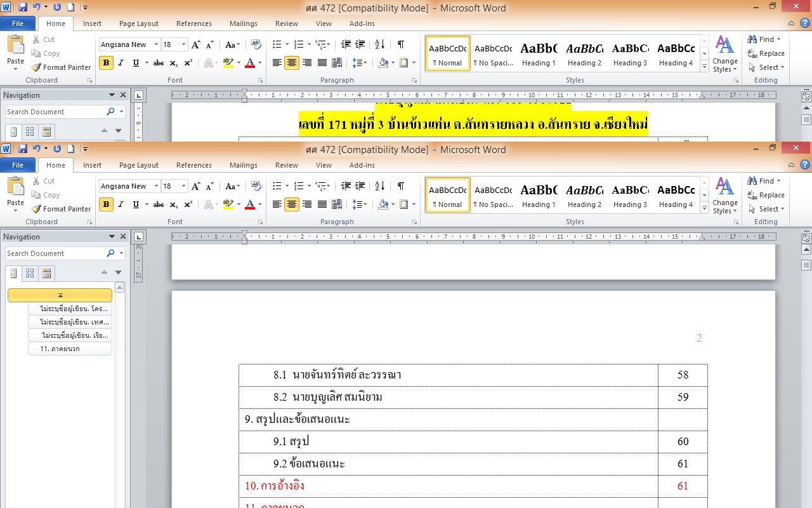
Task: Open Change Styles dropdown in front window
Action: tap(724, 196)
